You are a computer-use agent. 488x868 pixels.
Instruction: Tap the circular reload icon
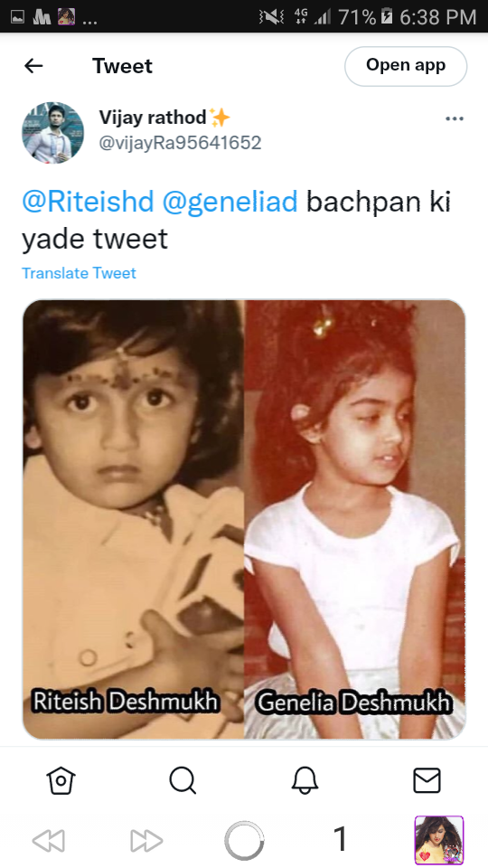click(244, 840)
